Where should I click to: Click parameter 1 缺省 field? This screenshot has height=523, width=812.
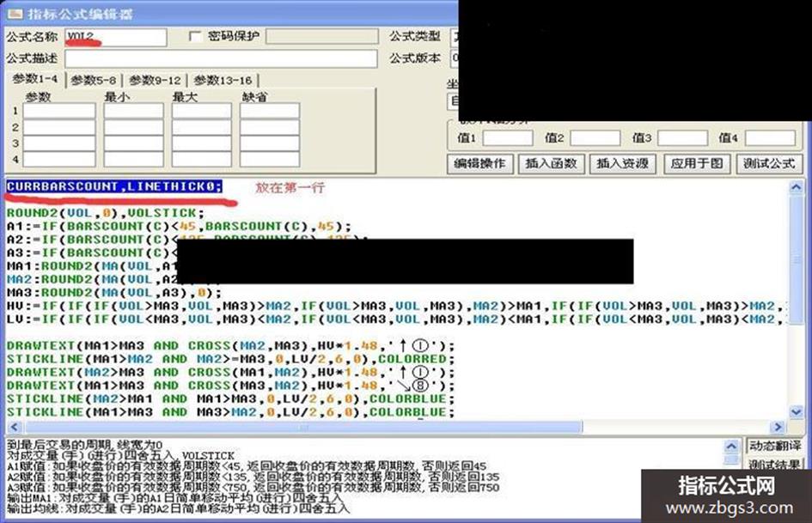270,111
